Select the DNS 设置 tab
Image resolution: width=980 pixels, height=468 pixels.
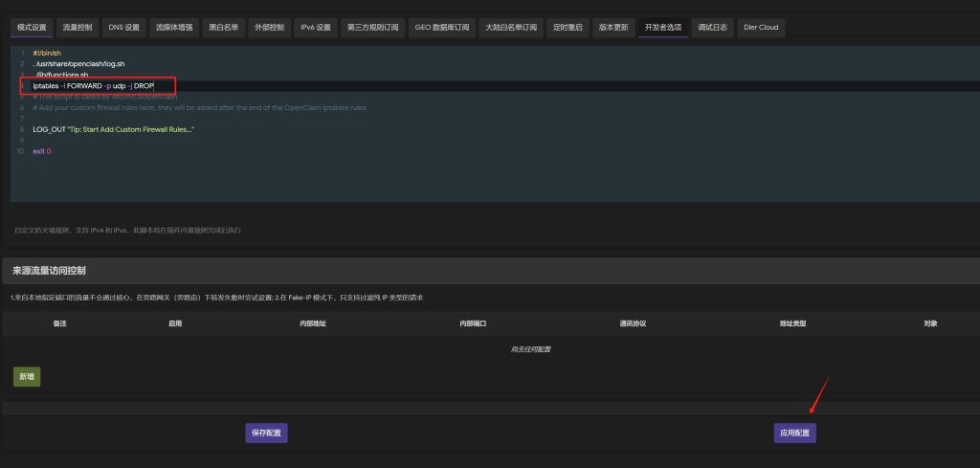(x=123, y=28)
